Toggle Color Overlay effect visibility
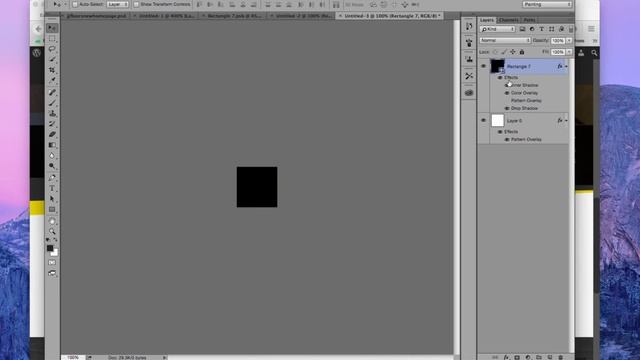This screenshot has width=640, height=360. coord(507,93)
